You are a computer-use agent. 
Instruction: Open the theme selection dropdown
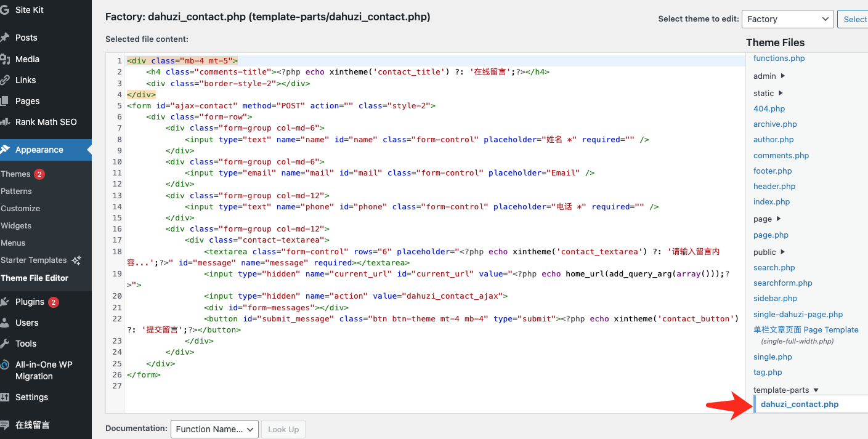coord(787,19)
